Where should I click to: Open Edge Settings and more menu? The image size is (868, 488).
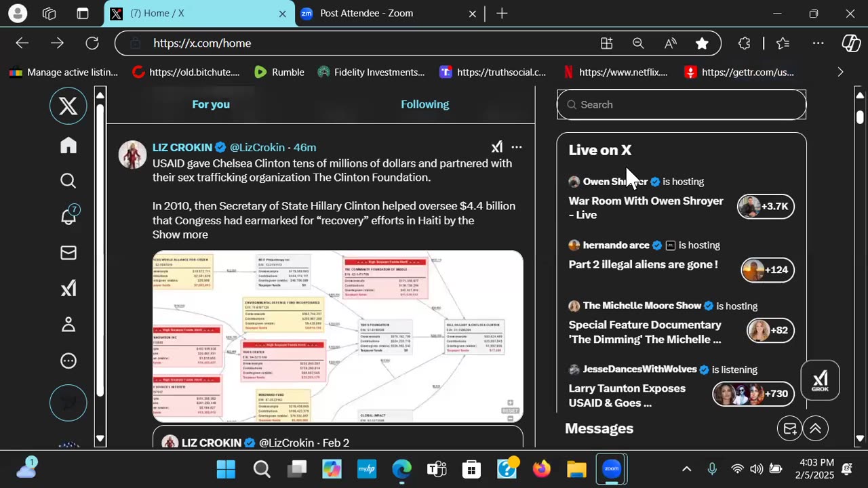pyautogui.click(x=818, y=43)
